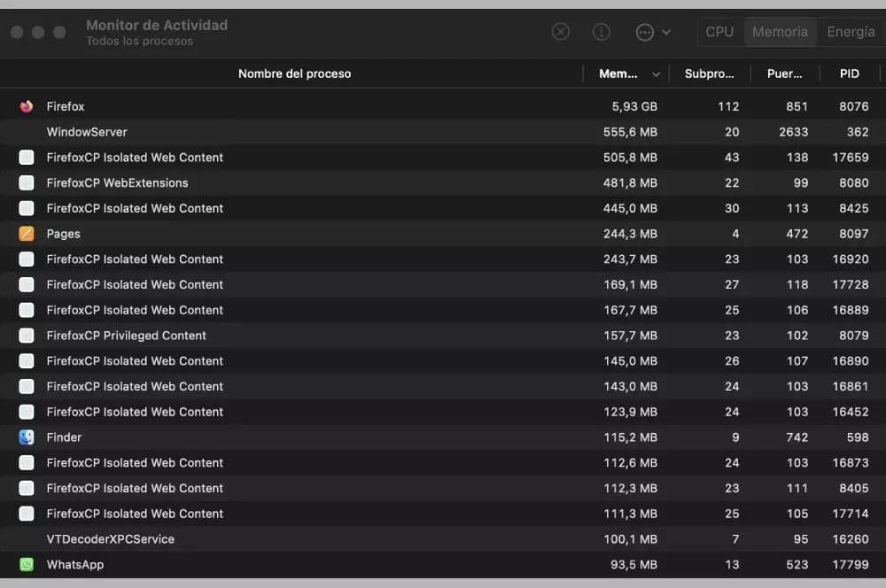Select the WhatsApp process name

click(75, 565)
